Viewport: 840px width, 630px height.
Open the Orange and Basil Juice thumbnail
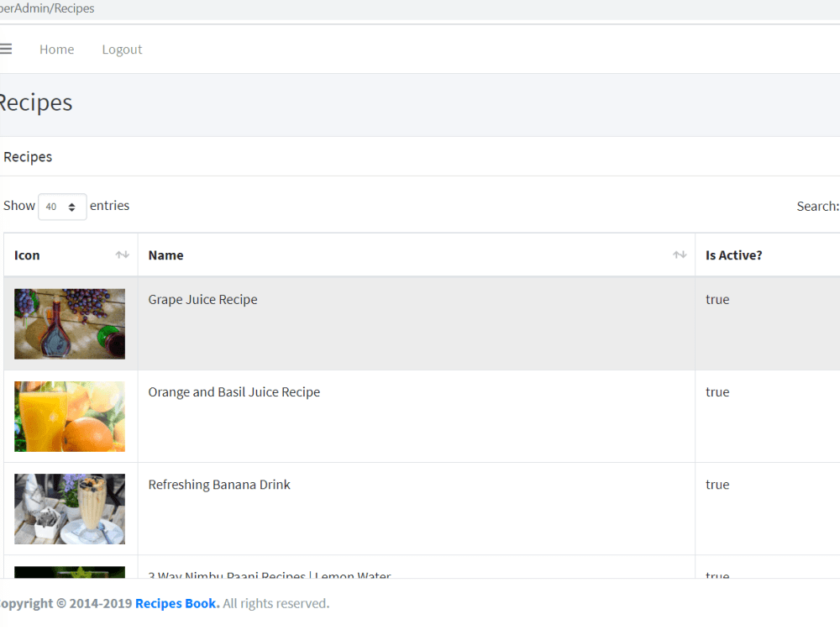(x=70, y=417)
